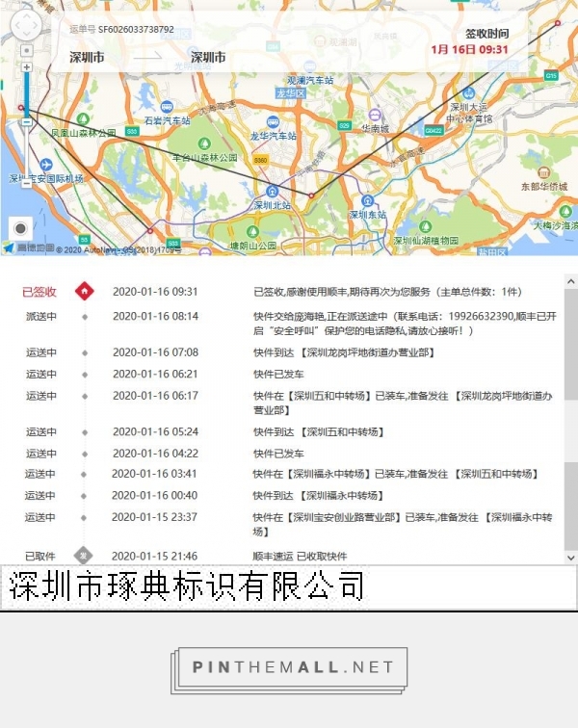This screenshot has height=728, width=578.
Task: Click 快件到达【深圳龙岗坪地街道办营业部】entry
Action: pos(344,352)
